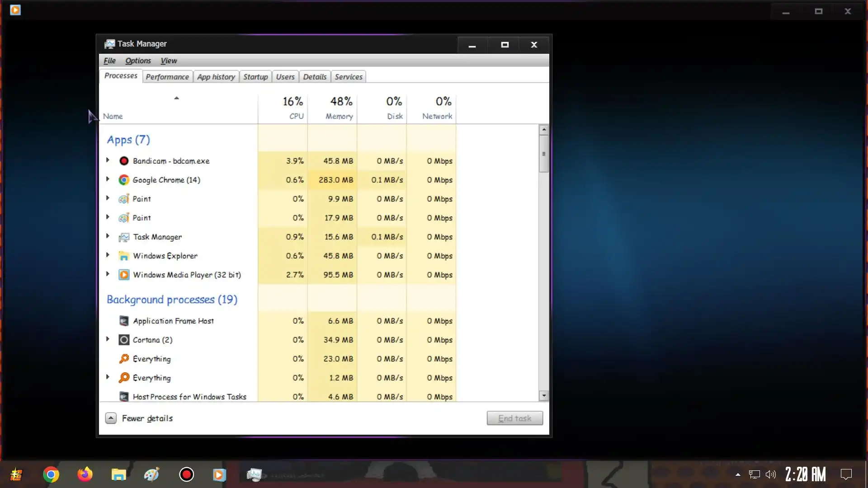Click the scroll down arrow of process list
This screenshot has height=488, width=868.
click(544, 396)
